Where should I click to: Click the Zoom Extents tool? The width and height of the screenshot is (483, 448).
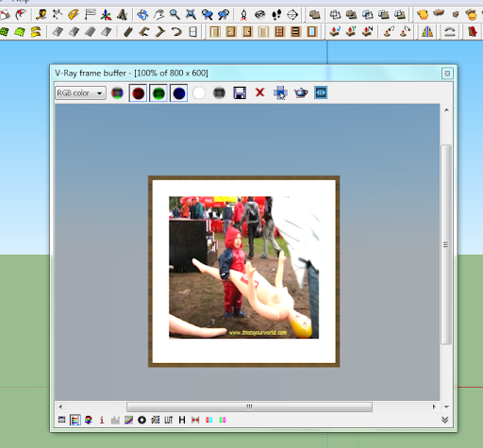click(x=191, y=14)
